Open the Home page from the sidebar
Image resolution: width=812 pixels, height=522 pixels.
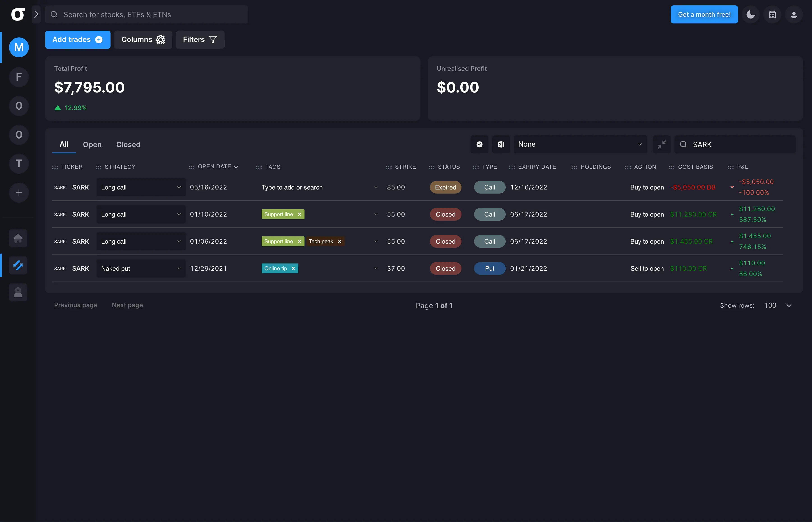coord(18,238)
